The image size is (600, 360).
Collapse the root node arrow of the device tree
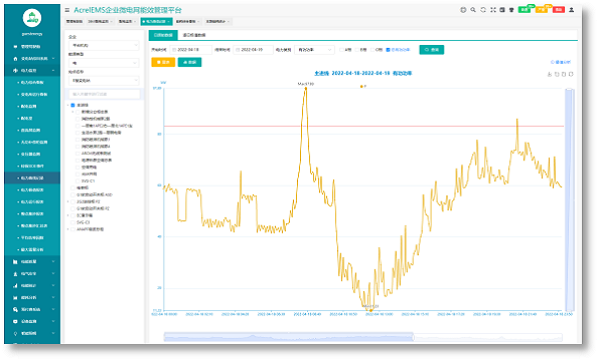point(68,105)
